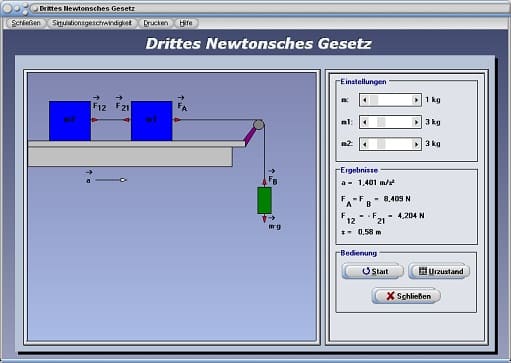
Task: Click the purple pulley bracket
Action: 250,136
